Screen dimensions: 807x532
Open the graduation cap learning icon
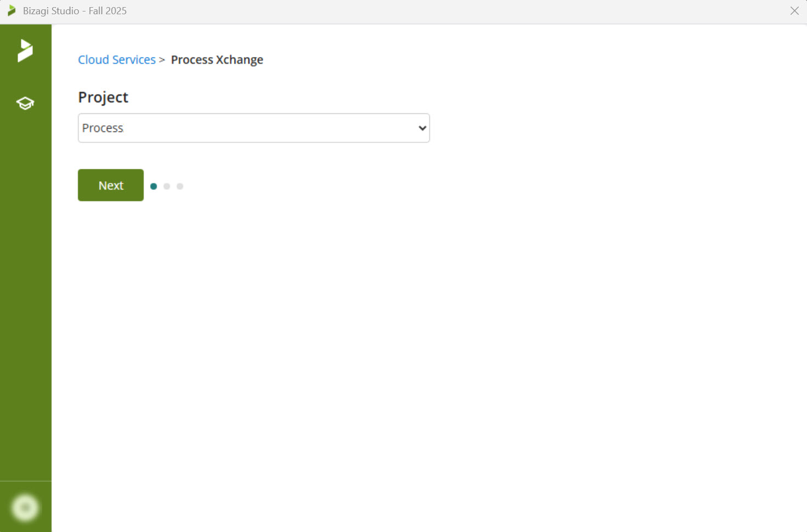tap(25, 103)
